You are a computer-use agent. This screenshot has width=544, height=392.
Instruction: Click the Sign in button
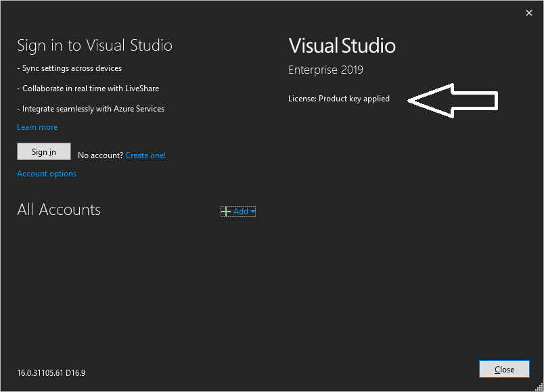[x=44, y=151]
